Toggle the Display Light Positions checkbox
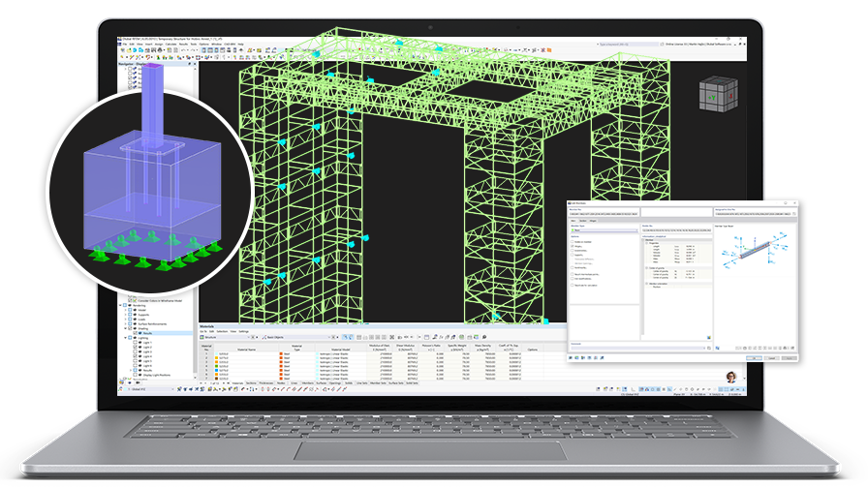The height and width of the screenshot is (488, 868). pyautogui.click(x=135, y=375)
